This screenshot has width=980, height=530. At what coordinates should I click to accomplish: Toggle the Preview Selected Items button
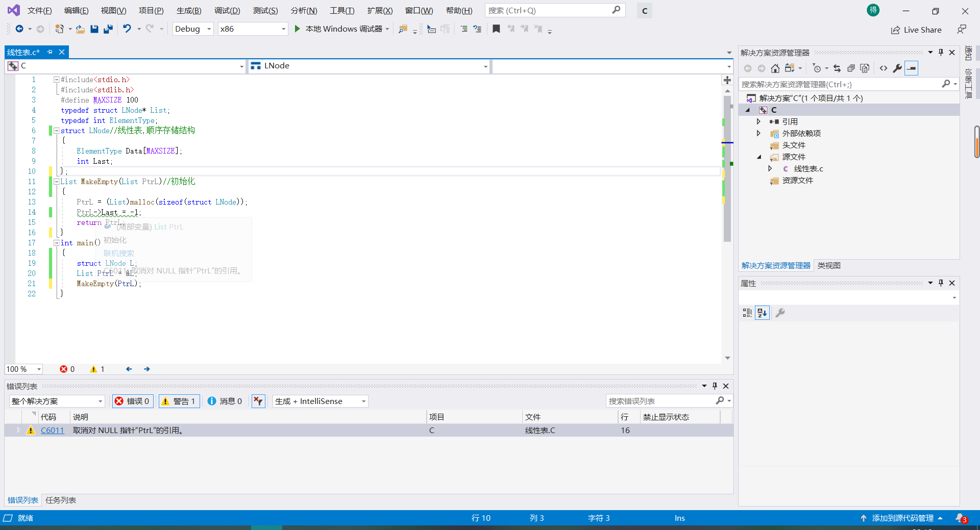tap(912, 68)
